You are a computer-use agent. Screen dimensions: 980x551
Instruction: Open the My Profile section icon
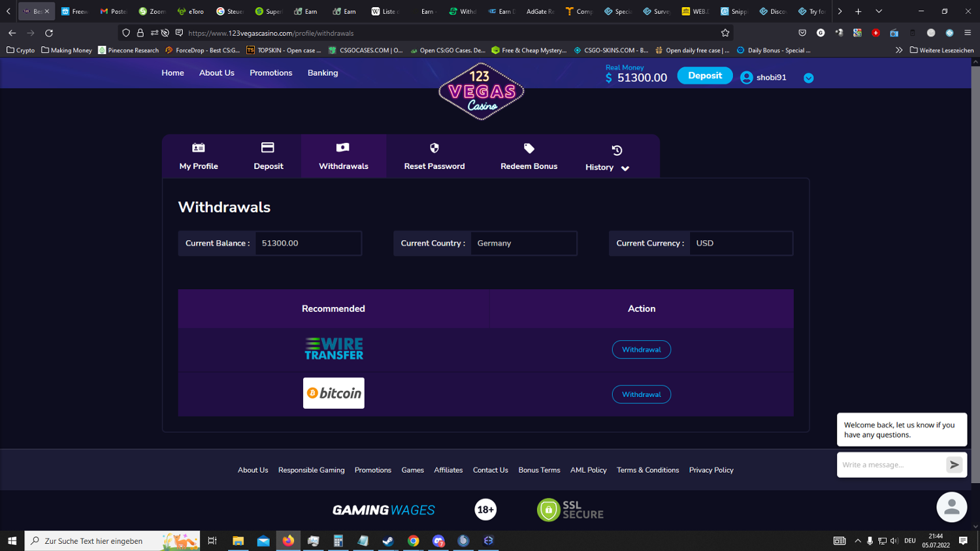point(199,148)
